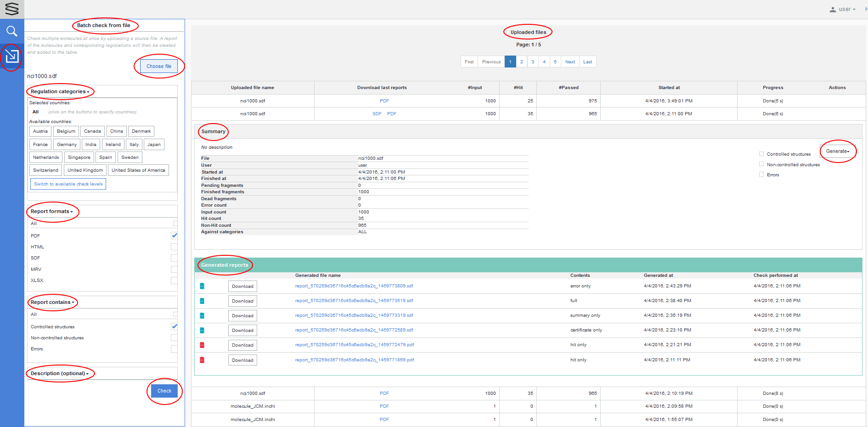Click file icon of full report
The width and height of the screenshot is (868, 427).
[202, 301]
